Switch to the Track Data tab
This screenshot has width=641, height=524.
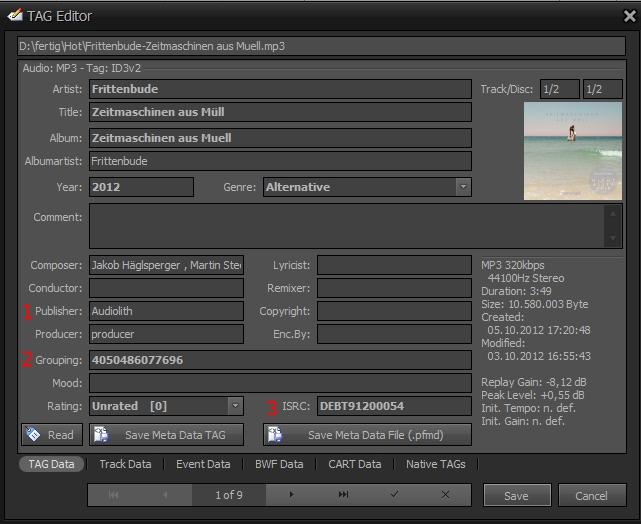pos(126,464)
